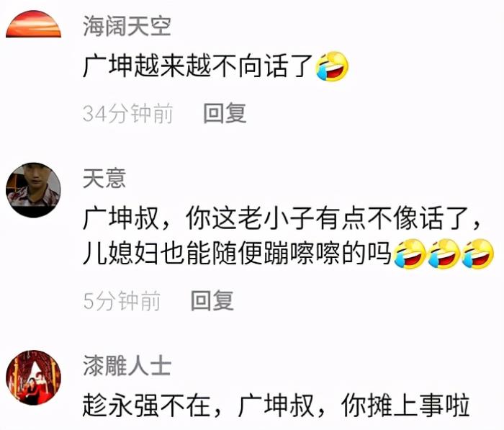This screenshot has height=430, width=504.
Task: Click first laughing emoji after 的吗
Action: 410,254
